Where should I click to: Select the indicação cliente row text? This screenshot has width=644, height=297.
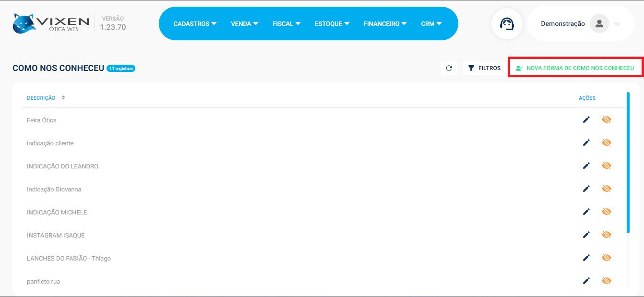click(50, 143)
